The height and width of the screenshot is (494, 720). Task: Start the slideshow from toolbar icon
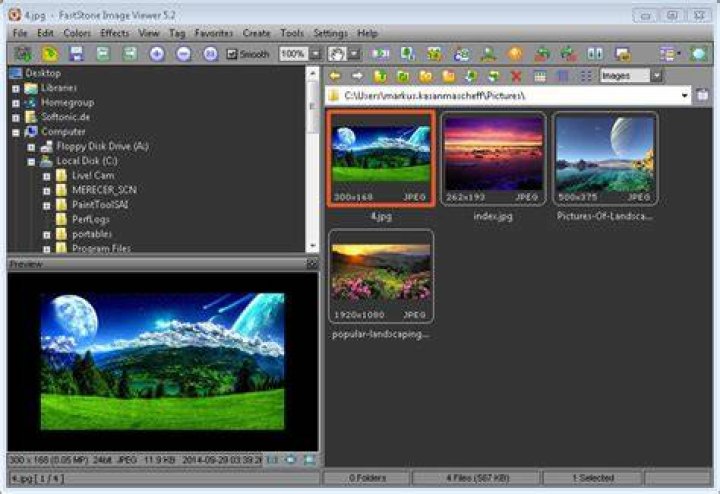pos(380,54)
